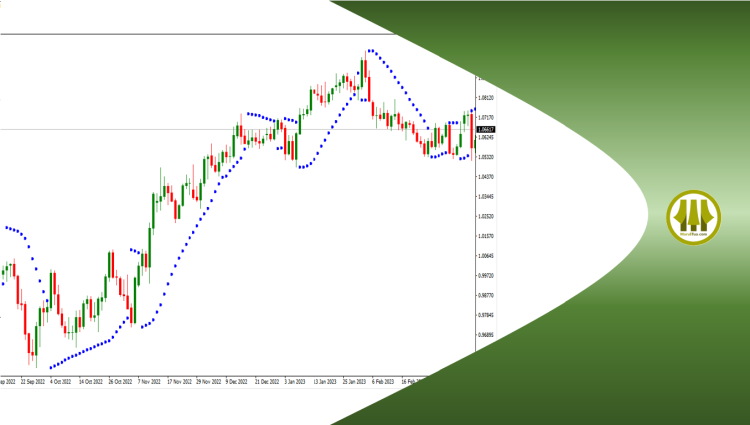The height and width of the screenshot is (425, 750).
Task: Select the 3 Jan 2023 date label
Action: point(295,382)
